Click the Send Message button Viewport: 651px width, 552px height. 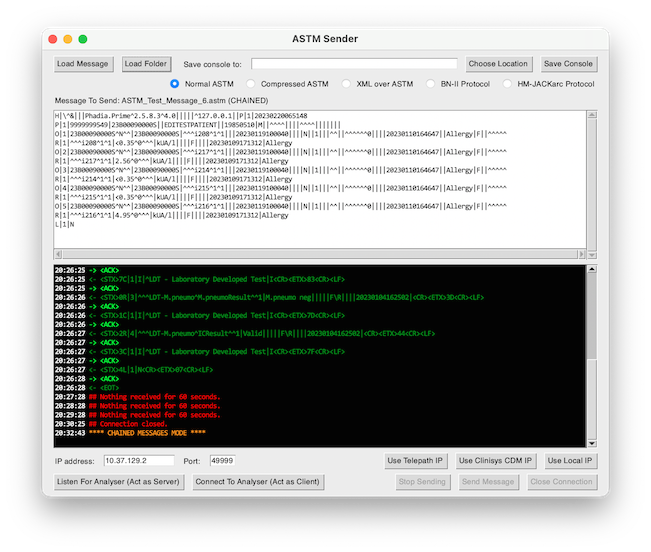coord(489,482)
